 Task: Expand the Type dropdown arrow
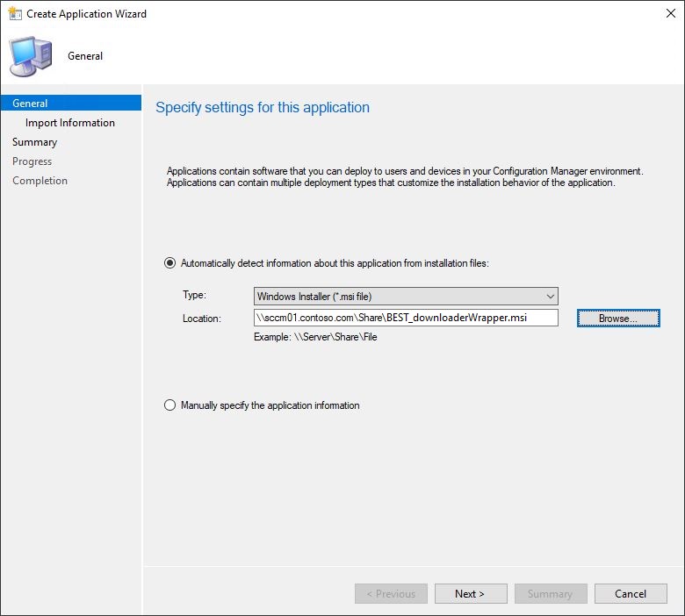pyautogui.click(x=549, y=297)
